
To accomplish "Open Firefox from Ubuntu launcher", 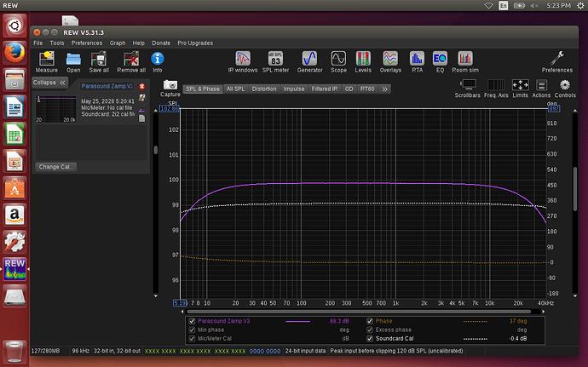I will tap(14, 53).
